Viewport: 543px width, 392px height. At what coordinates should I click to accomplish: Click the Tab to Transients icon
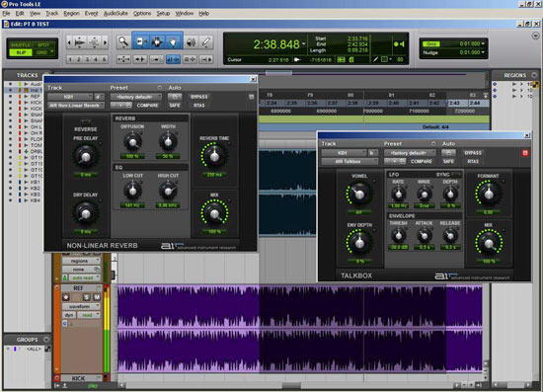pos(140,59)
